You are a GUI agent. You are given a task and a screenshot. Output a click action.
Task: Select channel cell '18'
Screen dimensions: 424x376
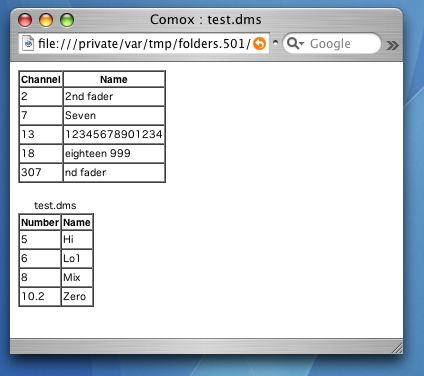41,154
